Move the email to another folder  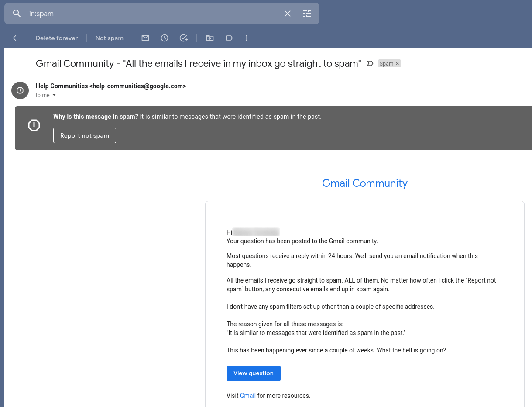pyautogui.click(x=209, y=38)
